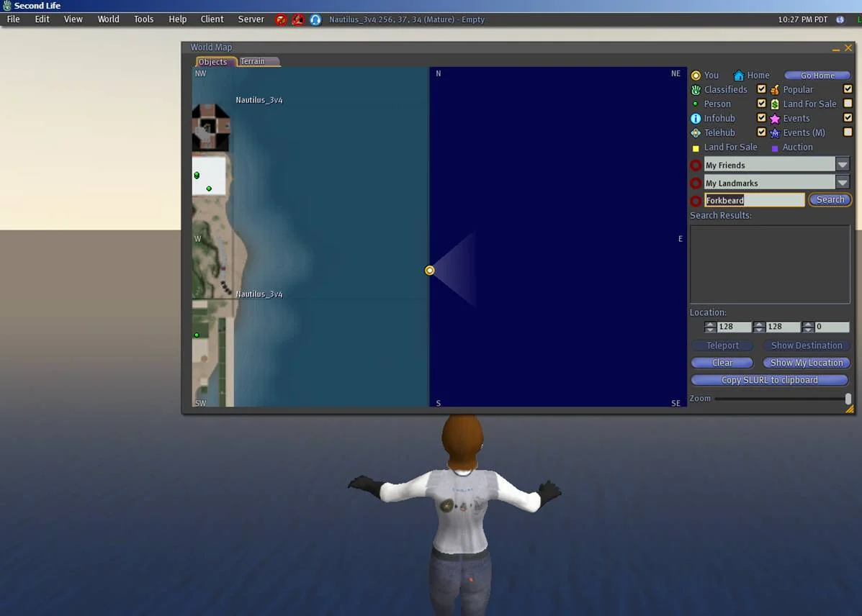Expand the My Landmarks dropdown arrow
This screenshot has height=616, width=862.
tap(843, 183)
